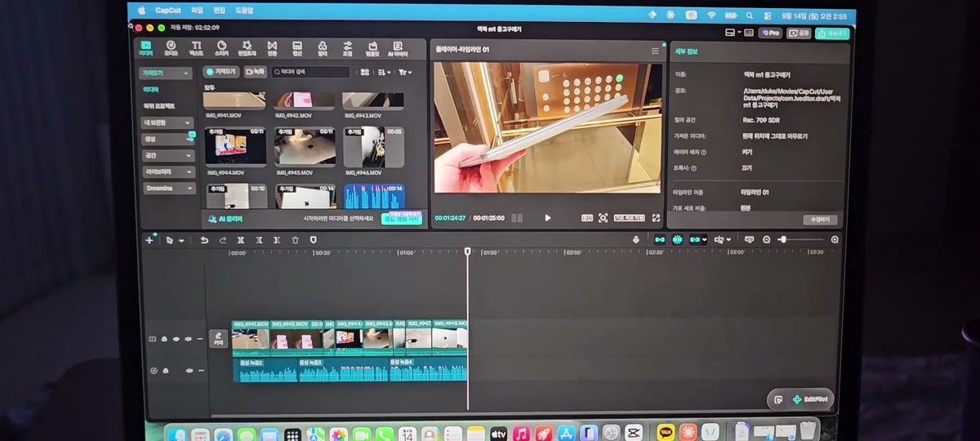Expand the 생성 sidebar section
The image size is (980, 441).
pos(167,139)
